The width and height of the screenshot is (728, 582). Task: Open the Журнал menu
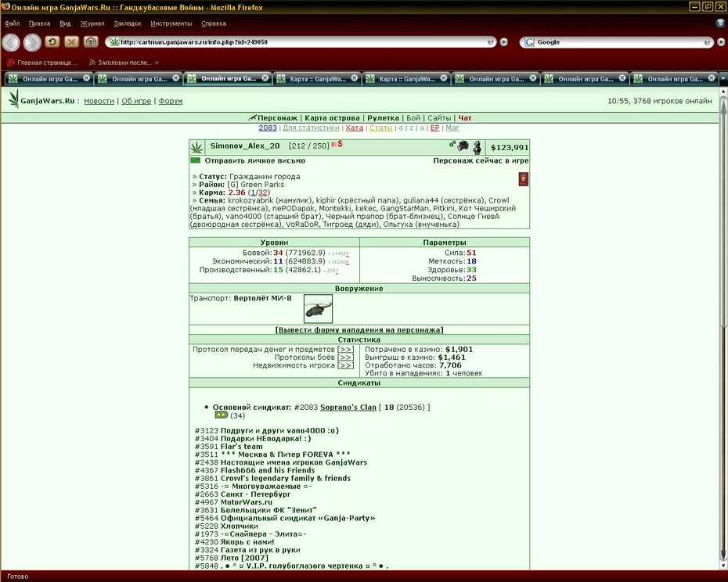[92, 23]
